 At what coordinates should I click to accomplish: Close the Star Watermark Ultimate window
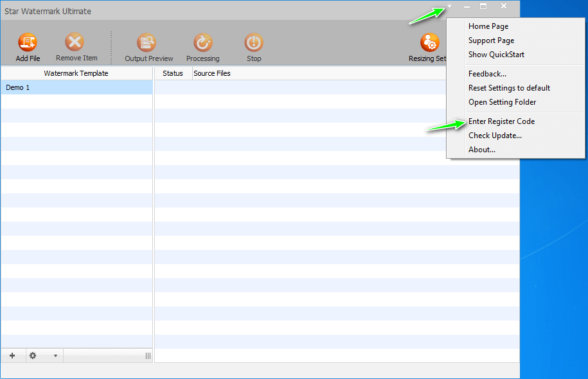pyautogui.click(x=504, y=6)
